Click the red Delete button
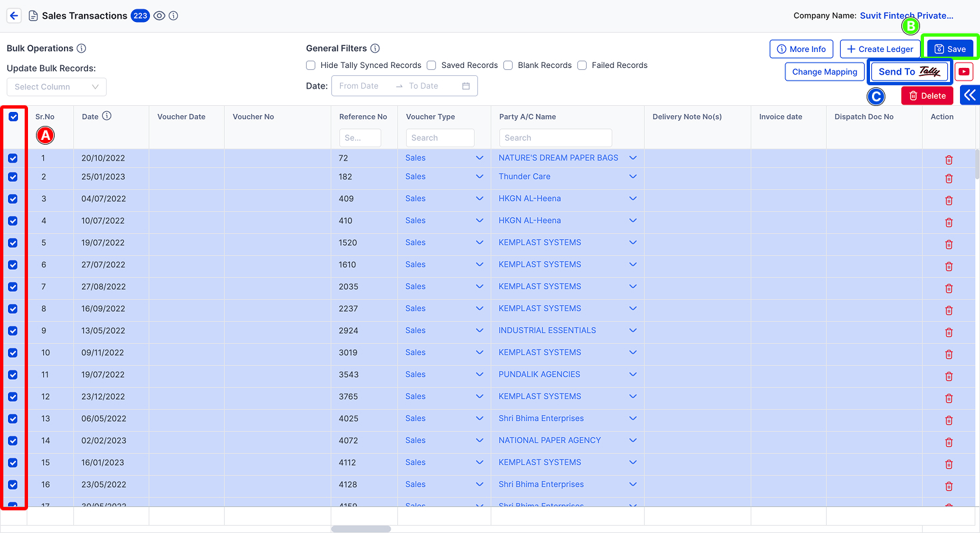 [927, 95]
